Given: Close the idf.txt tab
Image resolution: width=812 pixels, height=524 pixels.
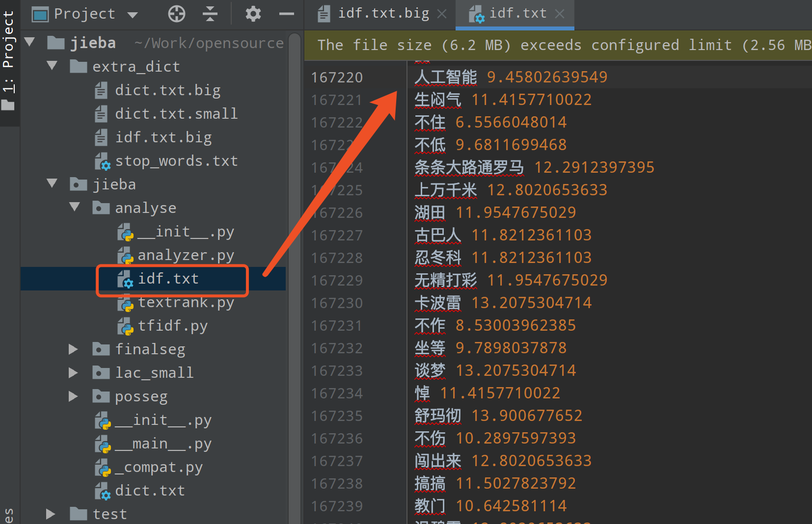Looking at the screenshot, I should [560, 14].
